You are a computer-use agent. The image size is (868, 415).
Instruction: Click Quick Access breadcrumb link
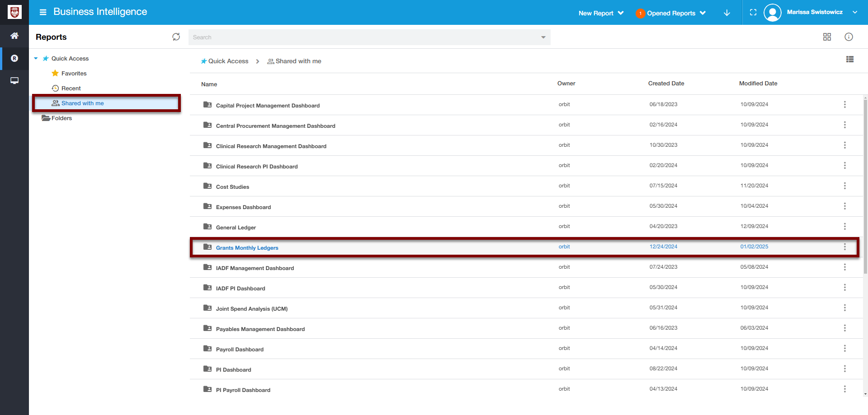[228, 61]
